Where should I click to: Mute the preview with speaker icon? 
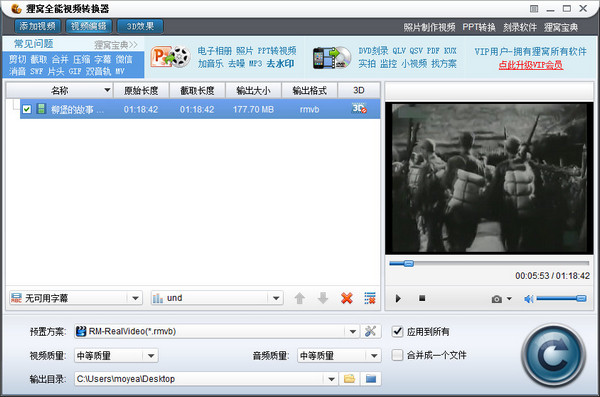pyautogui.click(x=528, y=299)
